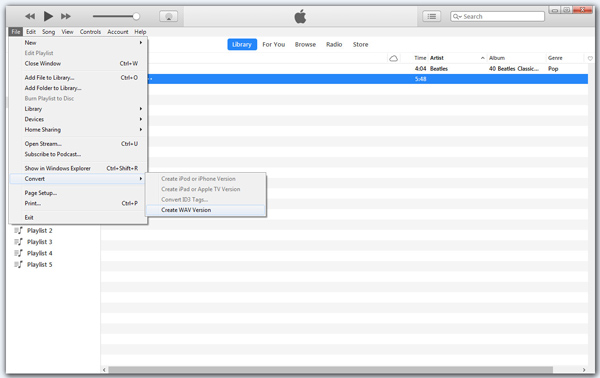Viewport: 600px width, 378px height.
Task: Switch to the Browse tab
Action: tap(305, 44)
